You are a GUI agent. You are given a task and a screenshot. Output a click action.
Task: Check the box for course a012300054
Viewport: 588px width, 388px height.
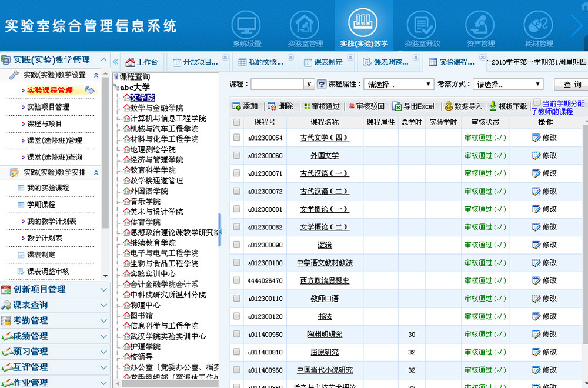[x=236, y=137]
